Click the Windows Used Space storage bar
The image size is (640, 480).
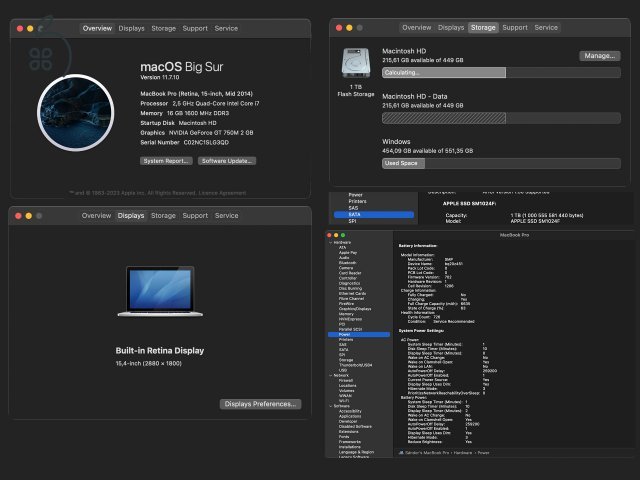pyautogui.click(x=501, y=163)
